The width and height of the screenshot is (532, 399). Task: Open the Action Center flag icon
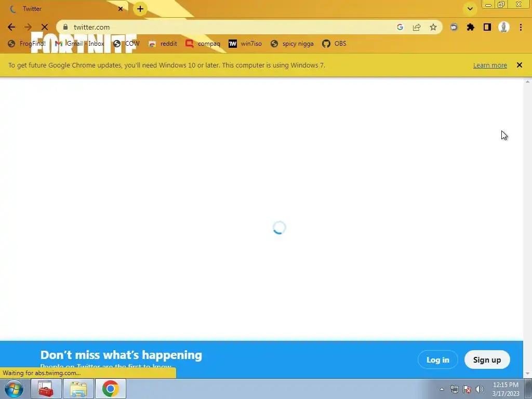click(467, 389)
